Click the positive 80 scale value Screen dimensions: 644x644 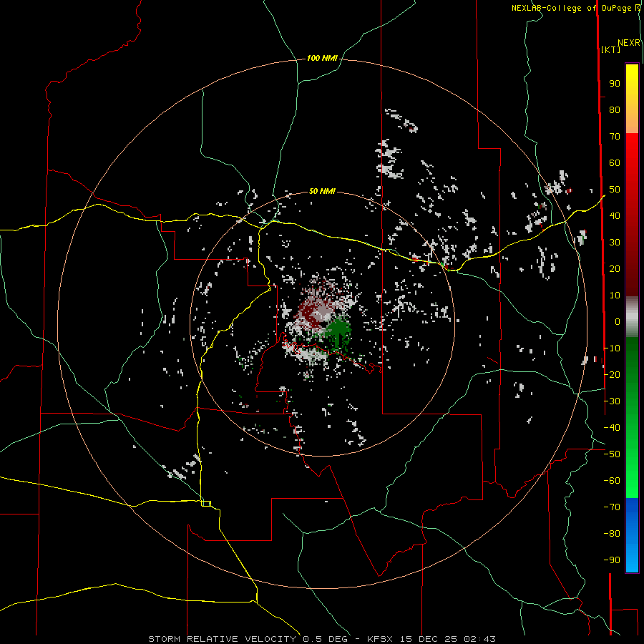[x=615, y=109]
